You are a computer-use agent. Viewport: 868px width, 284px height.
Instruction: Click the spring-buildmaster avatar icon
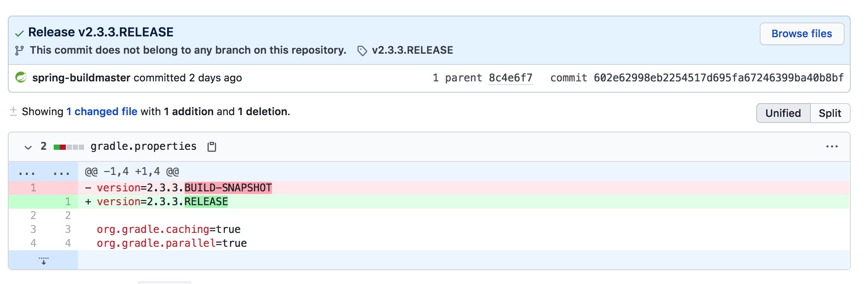(21, 77)
